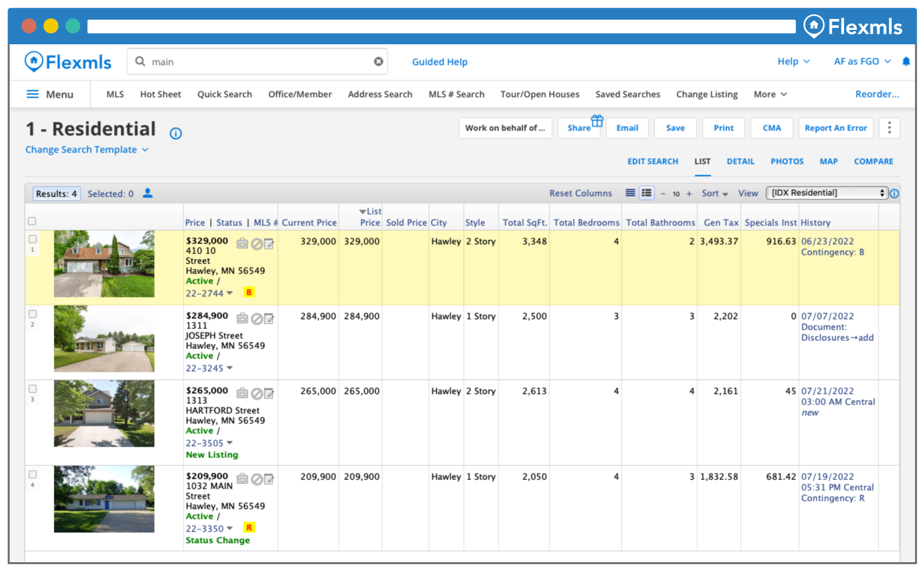The image size is (924, 572).
Task: Click the contact person icon beside Selected
Action: [x=148, y=193]
